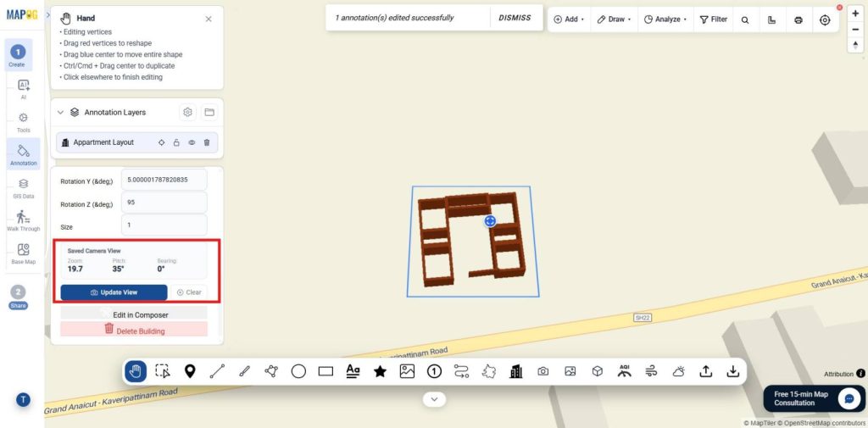Screen dimensions: 868x428
Task: Click the print icon
Action: coord(798,19)
